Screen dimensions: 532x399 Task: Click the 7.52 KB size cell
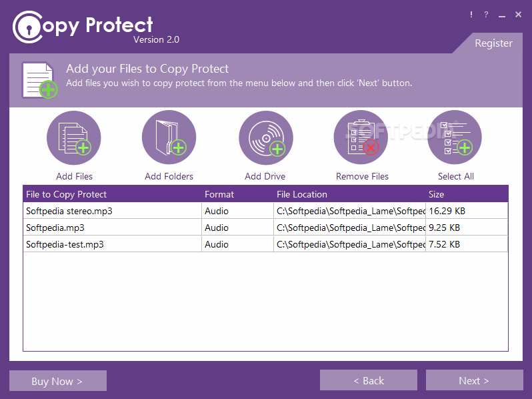467,244
